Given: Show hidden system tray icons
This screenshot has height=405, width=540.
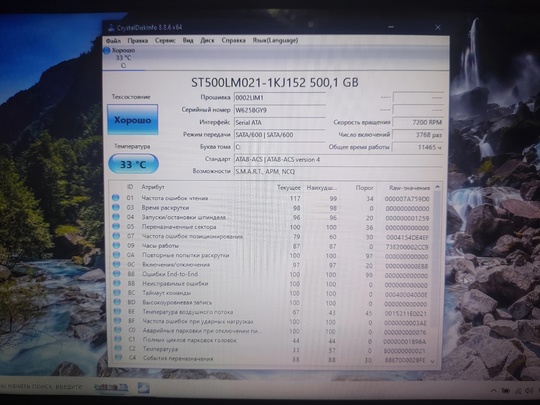Looking at the screenshot, I should tap(494, 390).
